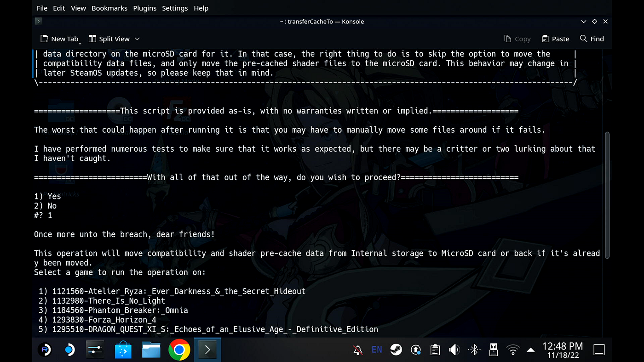Open the Dolphin file manager from taskbar
The height and width of the screenshot is (362, 644).
151,350
